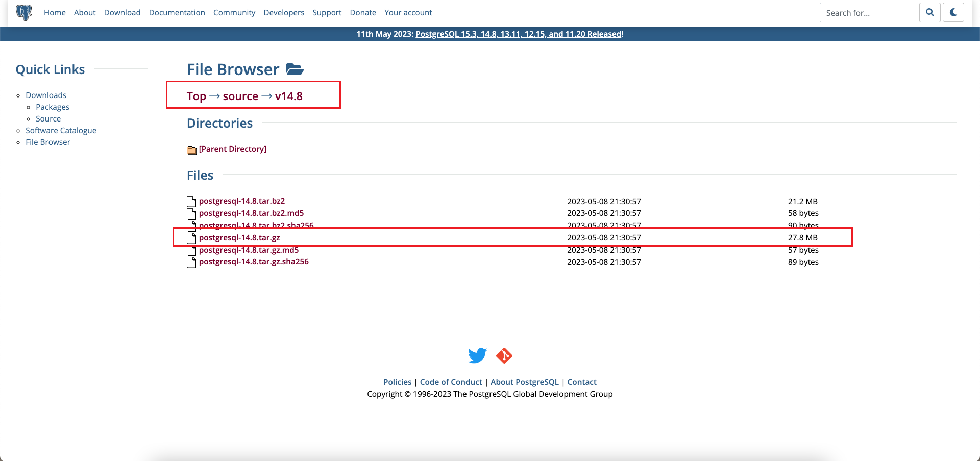Screen dimensions: 980x461
Task: Click the PostgreSQL elephant logo
Action: coord(24,12)
